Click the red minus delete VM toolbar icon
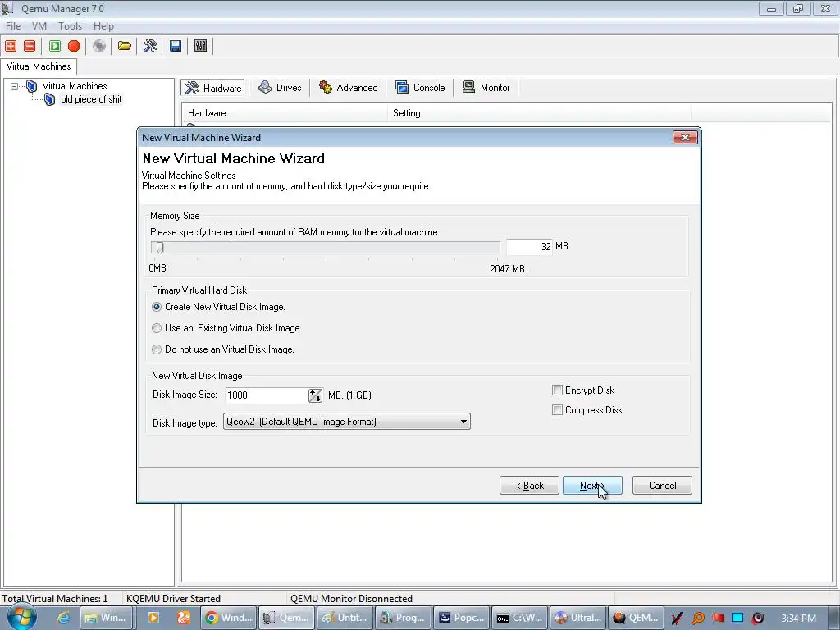Screen dimensions: 840x630 pos(30,46)
